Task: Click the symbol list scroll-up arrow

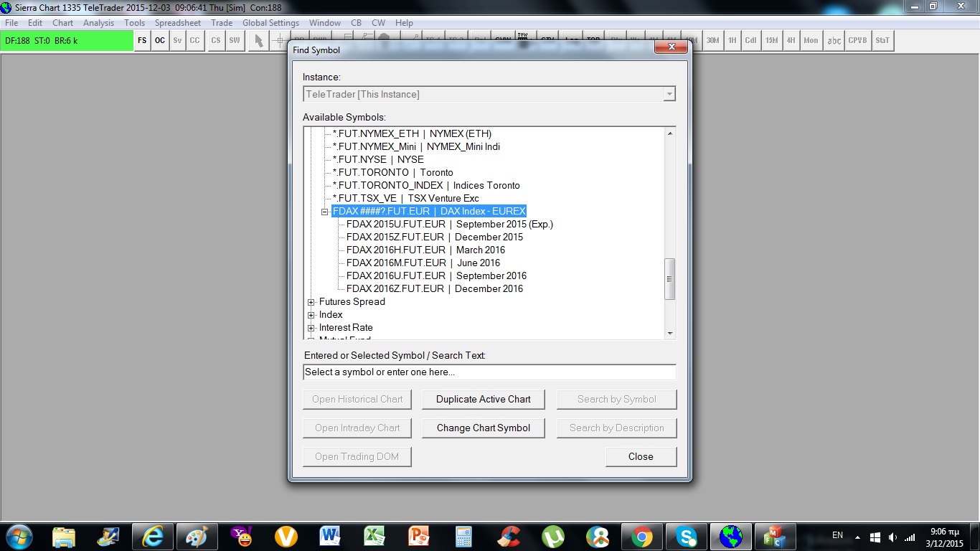Action: 670,133
